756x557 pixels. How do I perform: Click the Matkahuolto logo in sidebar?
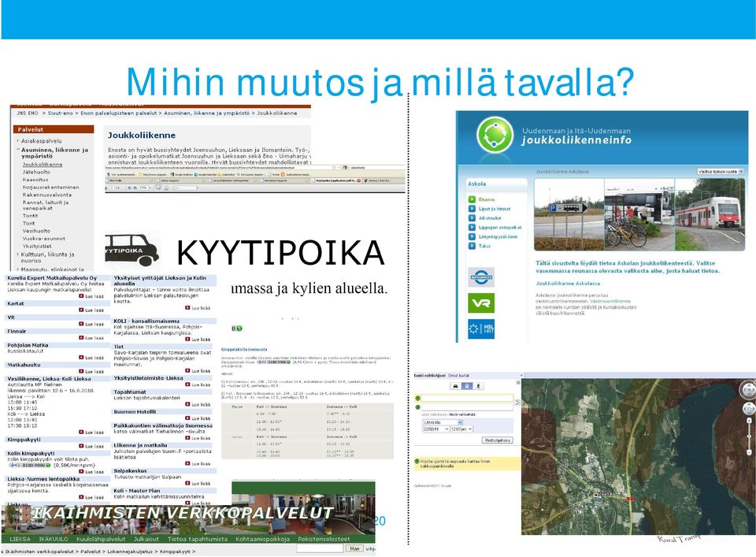pos(480,277)
